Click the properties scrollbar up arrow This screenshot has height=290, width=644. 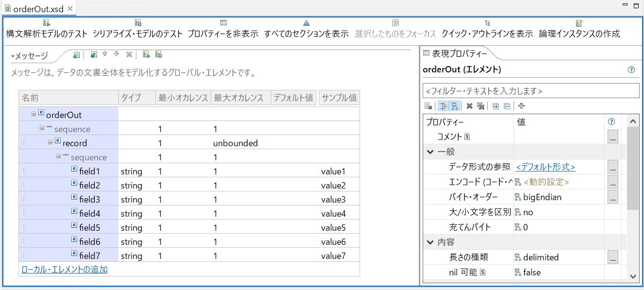tap(633, 121)
